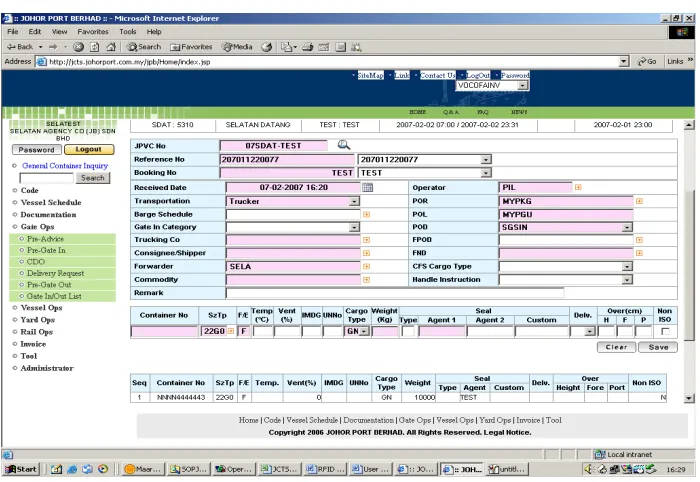
Task: Click the Favorites toolbar button
Action: pos(191,47)
